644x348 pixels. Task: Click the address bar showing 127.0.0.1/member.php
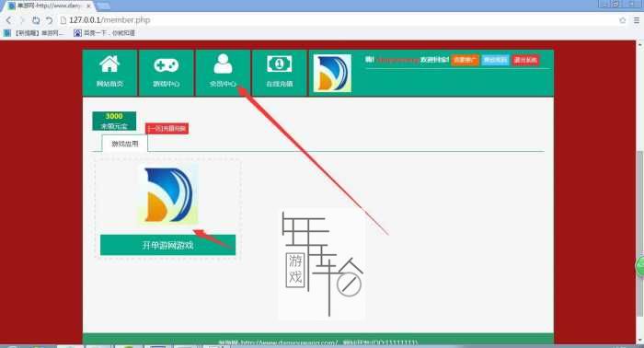click(x=337, y=19)
